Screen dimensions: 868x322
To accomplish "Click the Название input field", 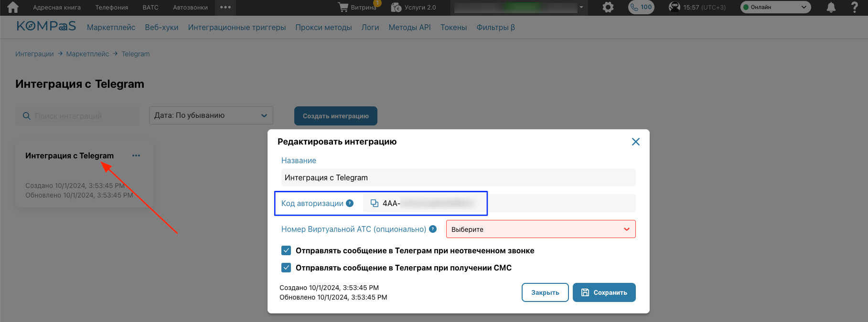I will [x=459, y=177].
